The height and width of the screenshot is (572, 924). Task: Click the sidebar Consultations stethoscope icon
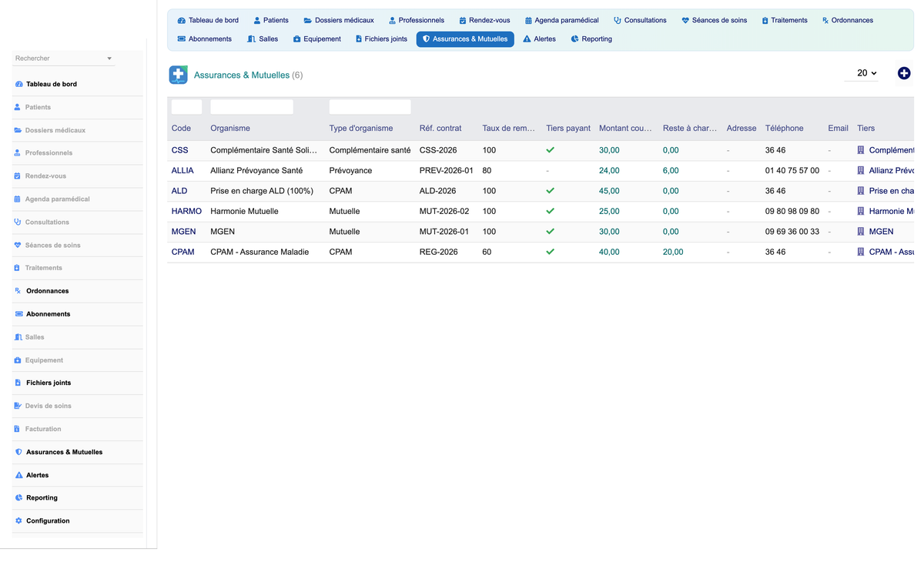pyautogui.click(x=18, y=222)
